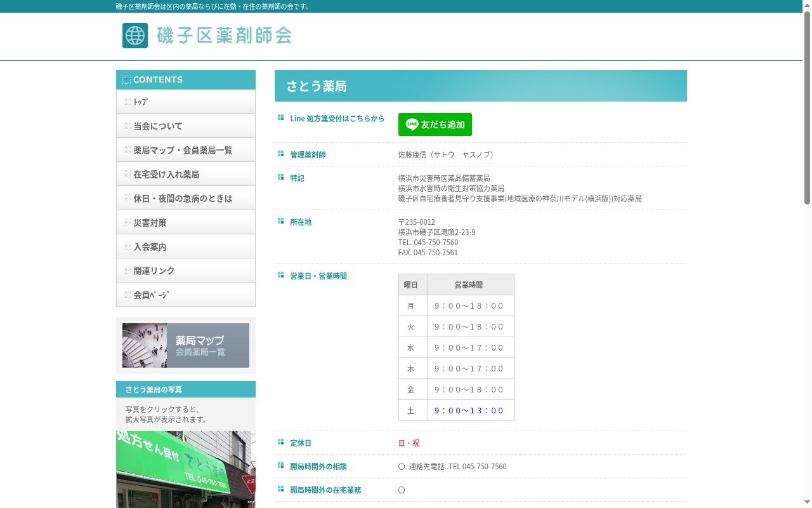Viewport: 812px width, 508px height.
Task: Open the ﾄｯﾌﾟ menu item
Action: 186,102
